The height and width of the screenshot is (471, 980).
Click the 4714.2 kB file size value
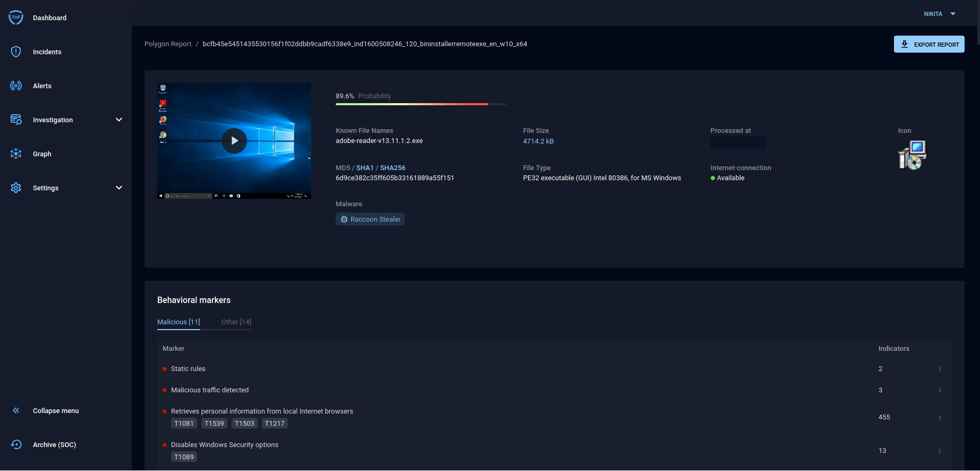[538, 141]
